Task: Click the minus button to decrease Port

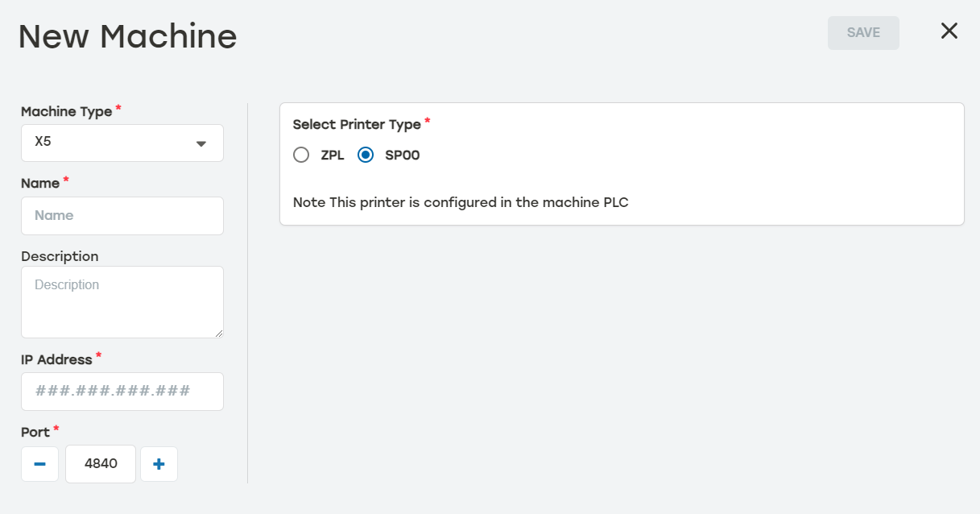Action: pyautogui.click(x=39, y=464)
